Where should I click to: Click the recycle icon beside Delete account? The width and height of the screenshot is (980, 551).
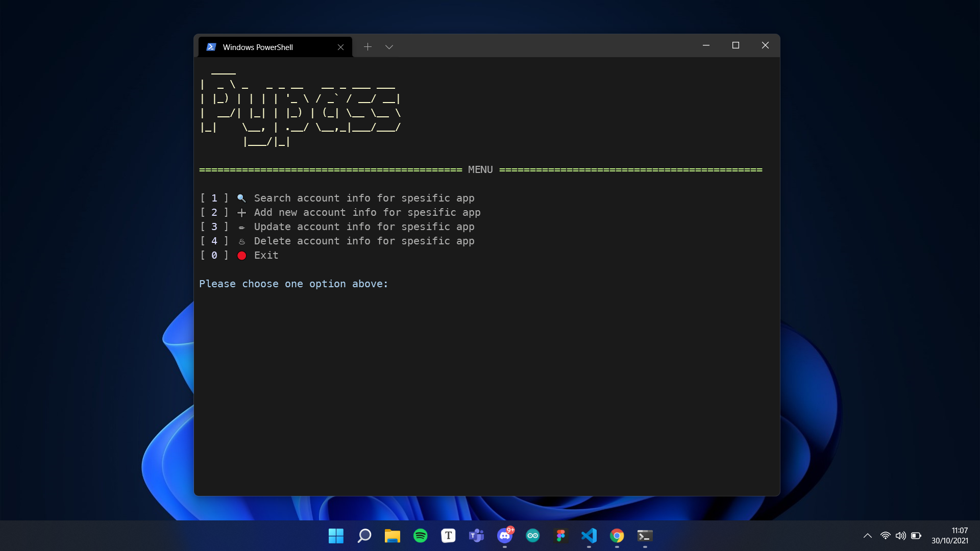click(241, 241)
